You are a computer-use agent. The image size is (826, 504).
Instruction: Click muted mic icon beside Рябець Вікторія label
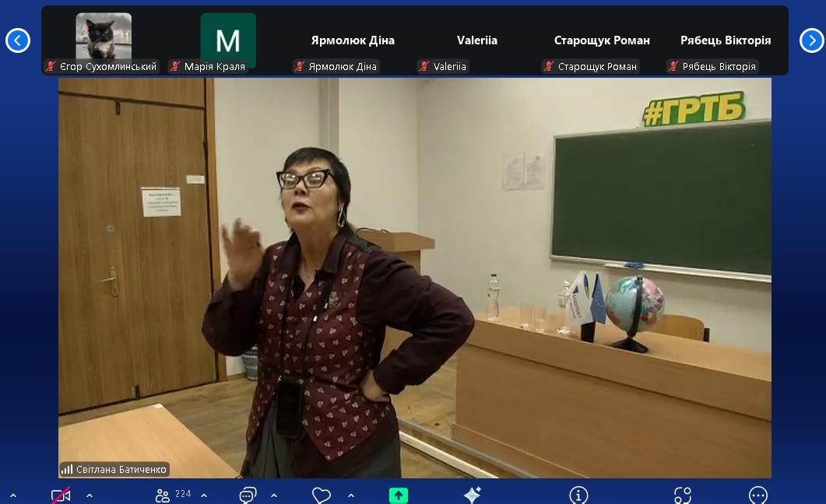[x=673, y=66]
